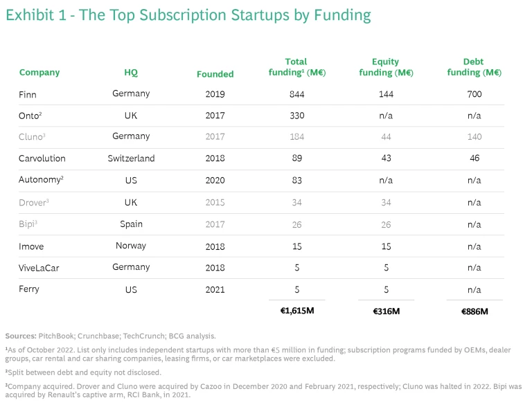
Task: Click the €1,615M total funding sum
Action: tap(296, 311)
